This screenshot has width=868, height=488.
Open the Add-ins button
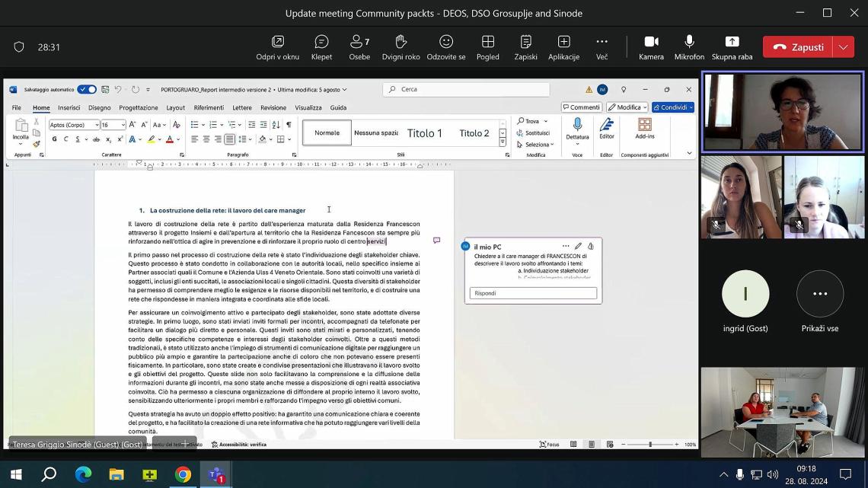[x=644, y=129]
